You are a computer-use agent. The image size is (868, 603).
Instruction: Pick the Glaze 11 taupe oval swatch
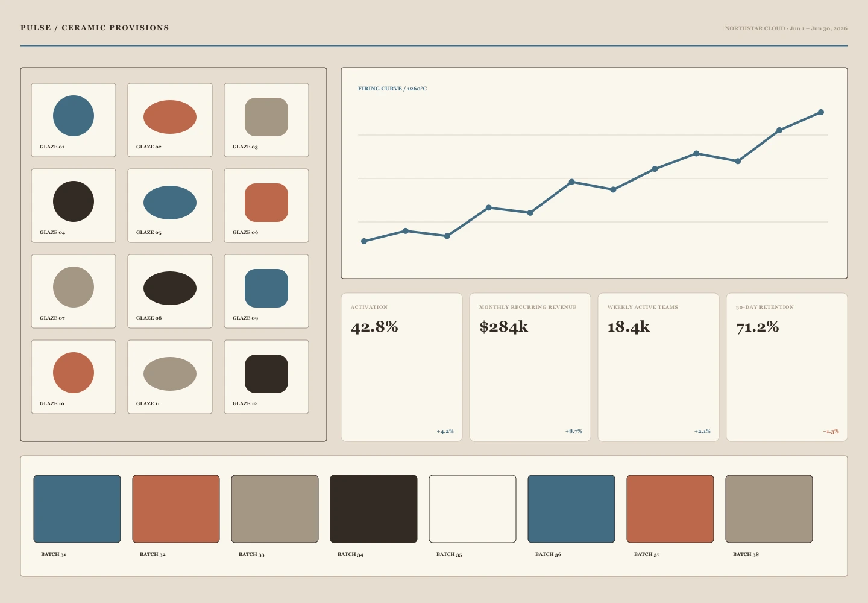(x=170, y=374)
